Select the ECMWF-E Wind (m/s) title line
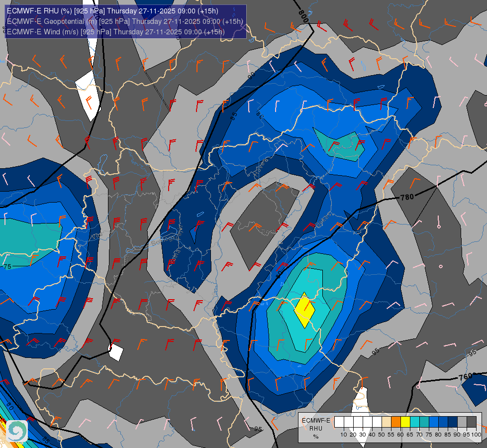Viewport: 487px width, 448px height. [115, 32]
